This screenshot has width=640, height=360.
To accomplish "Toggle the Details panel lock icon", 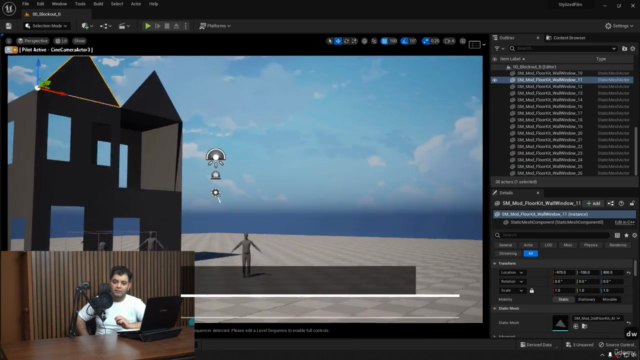I will 632,203.
